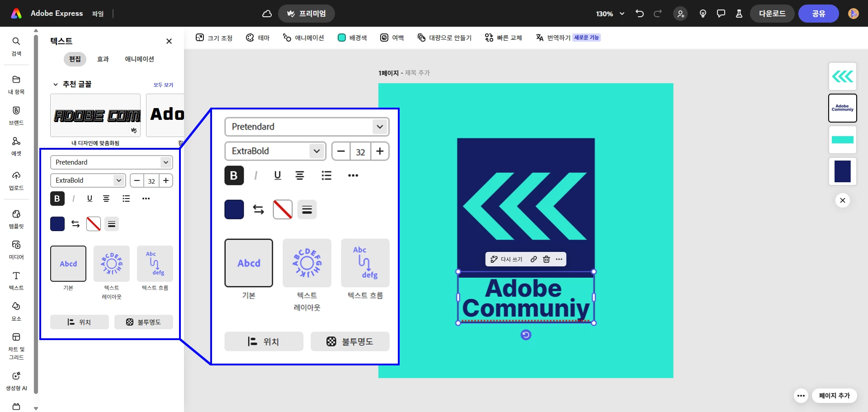
Task: Open the 파일 file menu
Action: coord(98,14)
